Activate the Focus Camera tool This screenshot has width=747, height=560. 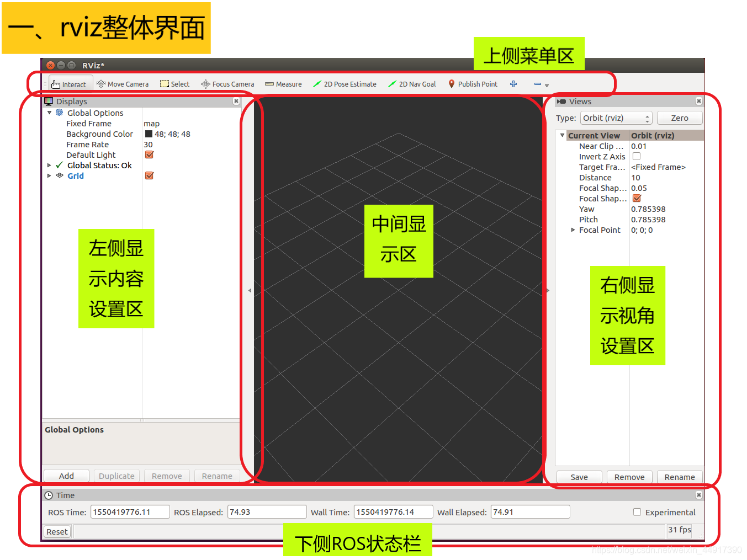pos(227,84)
